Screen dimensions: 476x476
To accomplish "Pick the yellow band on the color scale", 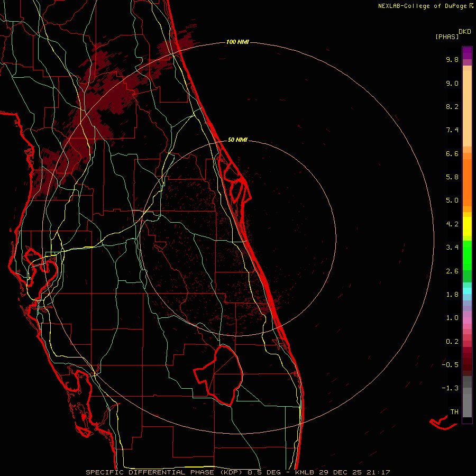I will click(x=467, y=226).
